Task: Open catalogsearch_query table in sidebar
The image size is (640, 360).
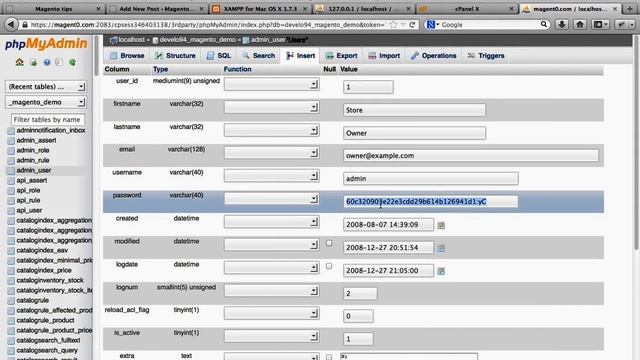Action: click(x=47, y=350)
